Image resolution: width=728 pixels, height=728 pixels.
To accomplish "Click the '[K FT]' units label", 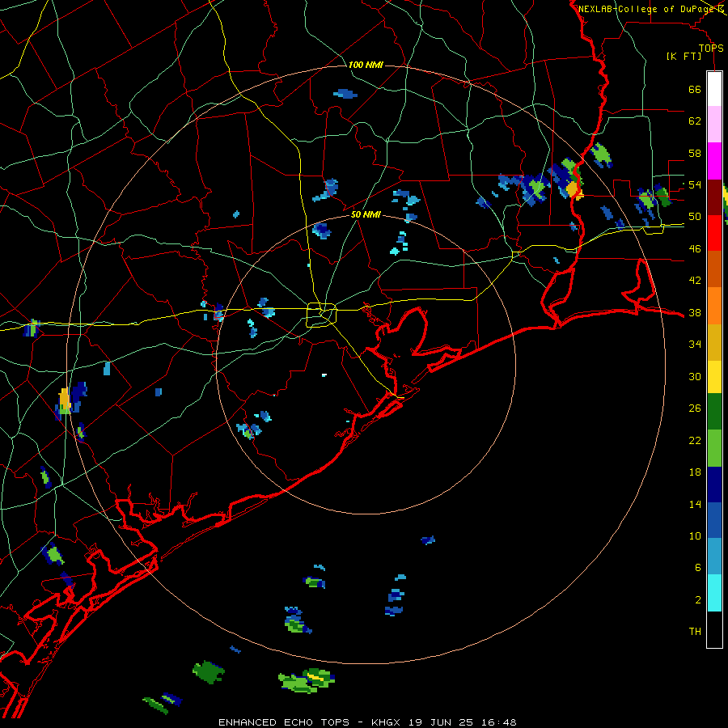I will tap(684, 56).
